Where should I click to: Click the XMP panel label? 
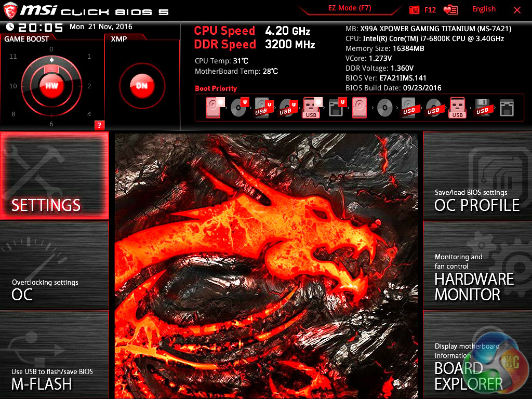tap(119, 39)
